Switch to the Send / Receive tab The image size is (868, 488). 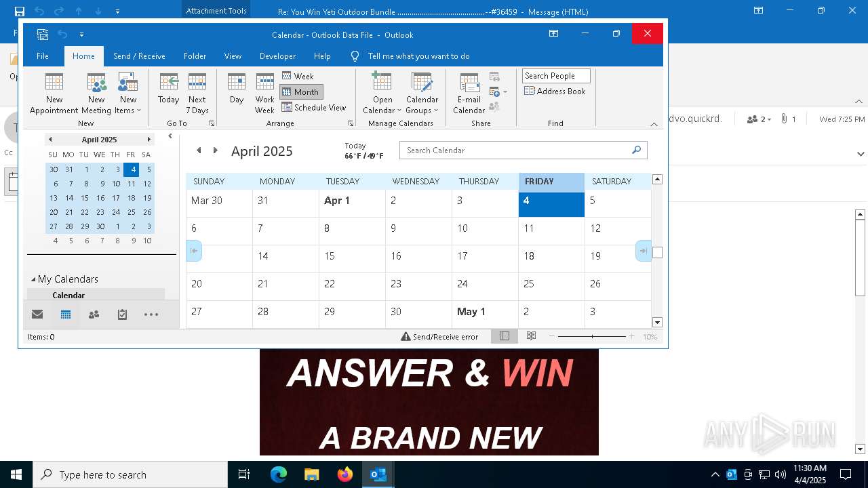pyautogui.click(x=139, y=56)
